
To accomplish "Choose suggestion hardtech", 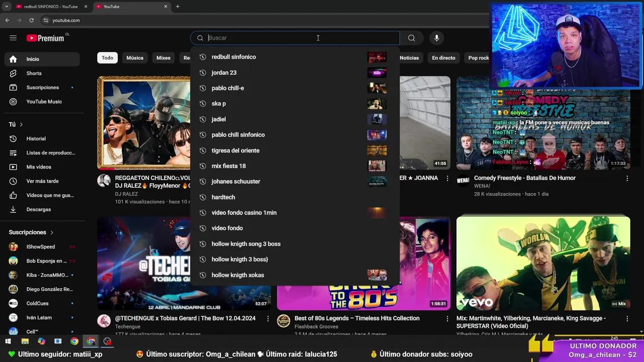I will [x=295, y=197].
